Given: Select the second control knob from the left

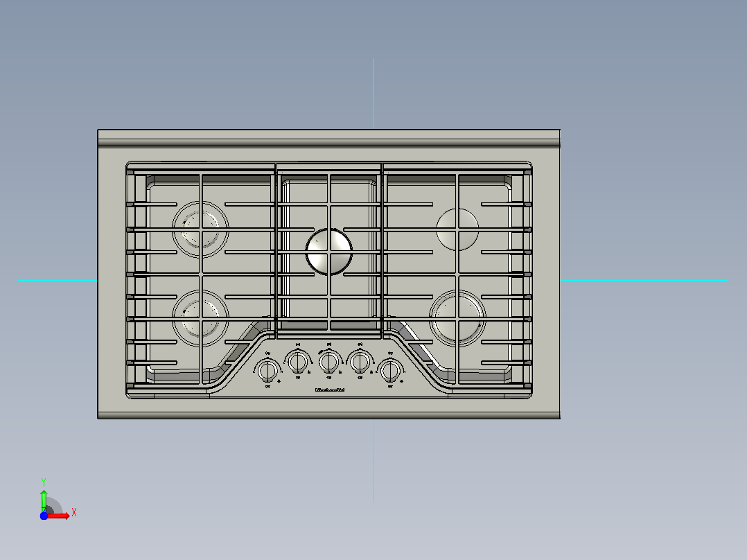Looking at the screenshot, I should (x=298, y=362).
